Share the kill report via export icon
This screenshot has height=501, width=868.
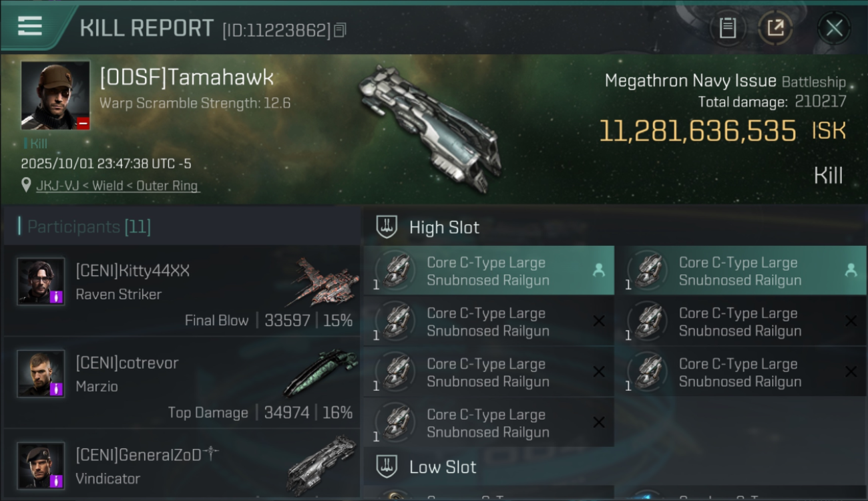tap(775, 28)
